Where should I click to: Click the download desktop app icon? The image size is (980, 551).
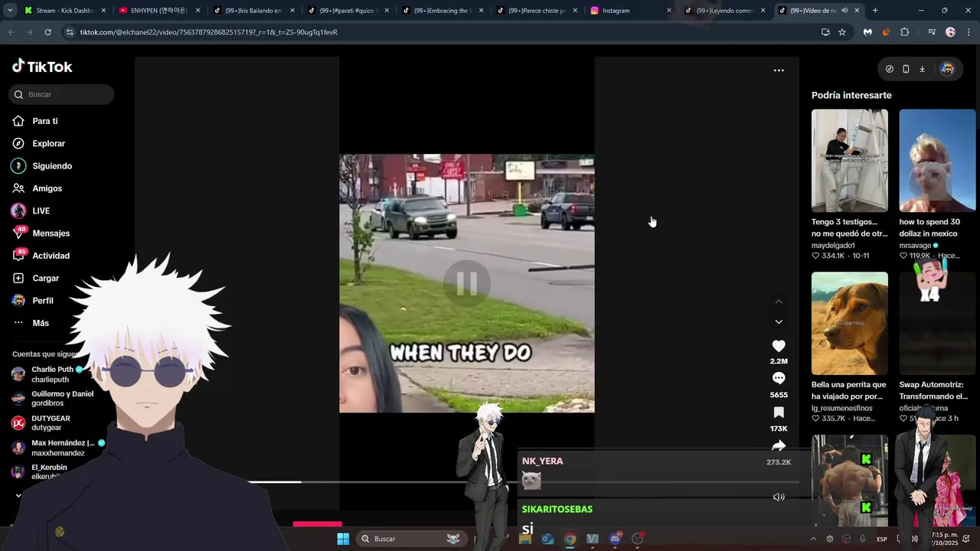923,69
